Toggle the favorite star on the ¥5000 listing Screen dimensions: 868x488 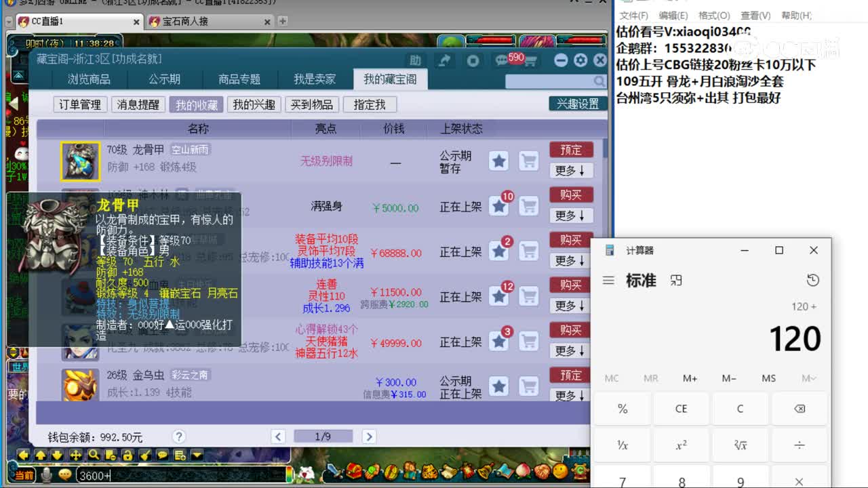(x=498, y=207)
